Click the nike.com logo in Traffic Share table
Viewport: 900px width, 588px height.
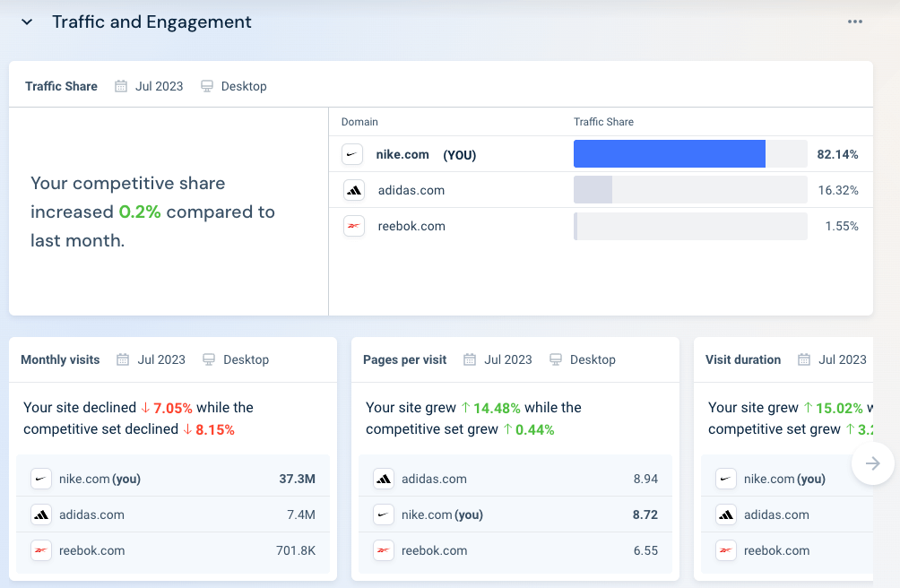pos(352,154)
